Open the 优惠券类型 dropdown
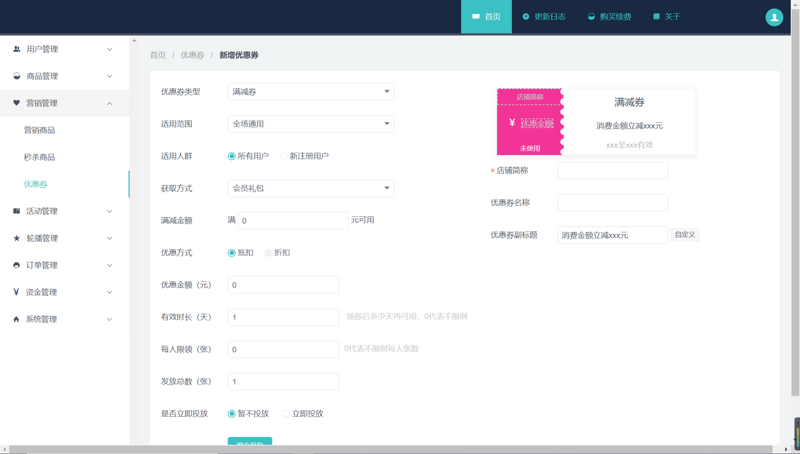 click(x=311, y=92)
